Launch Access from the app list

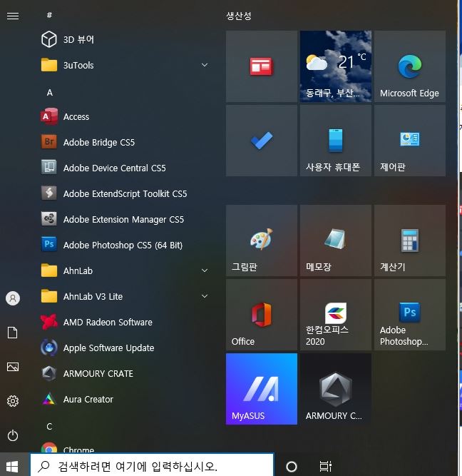124,117
